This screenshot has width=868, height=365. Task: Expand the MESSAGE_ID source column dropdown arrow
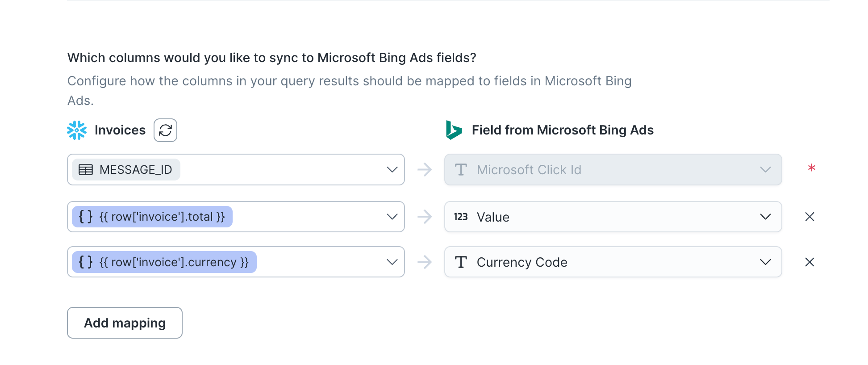(x=392, y=170)
